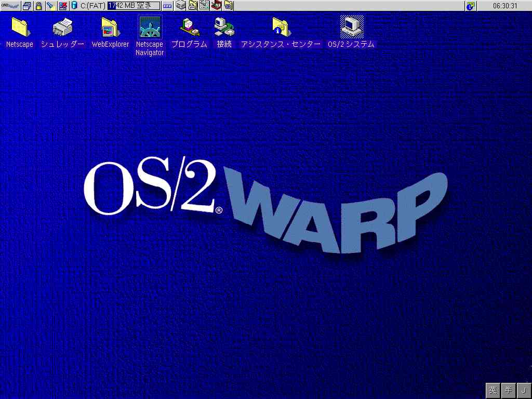
Task: Open the window list in WarpCenter
Action: [x=27, y=6]
